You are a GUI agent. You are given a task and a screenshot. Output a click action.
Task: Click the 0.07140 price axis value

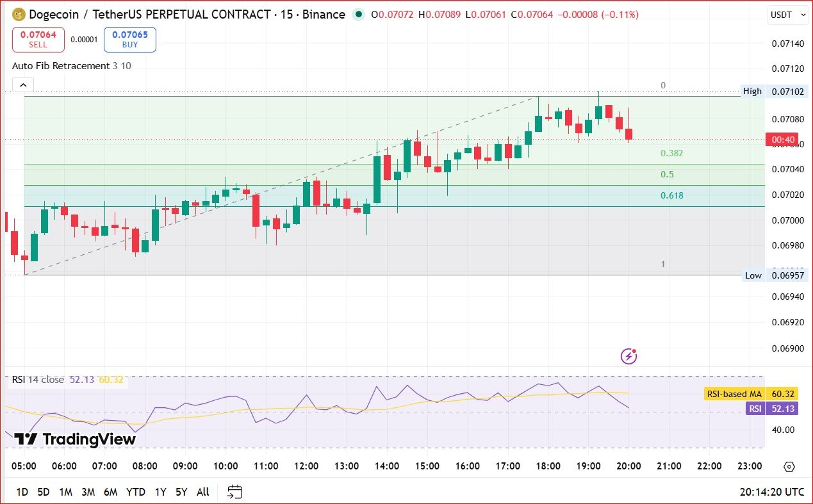(787, 44)
